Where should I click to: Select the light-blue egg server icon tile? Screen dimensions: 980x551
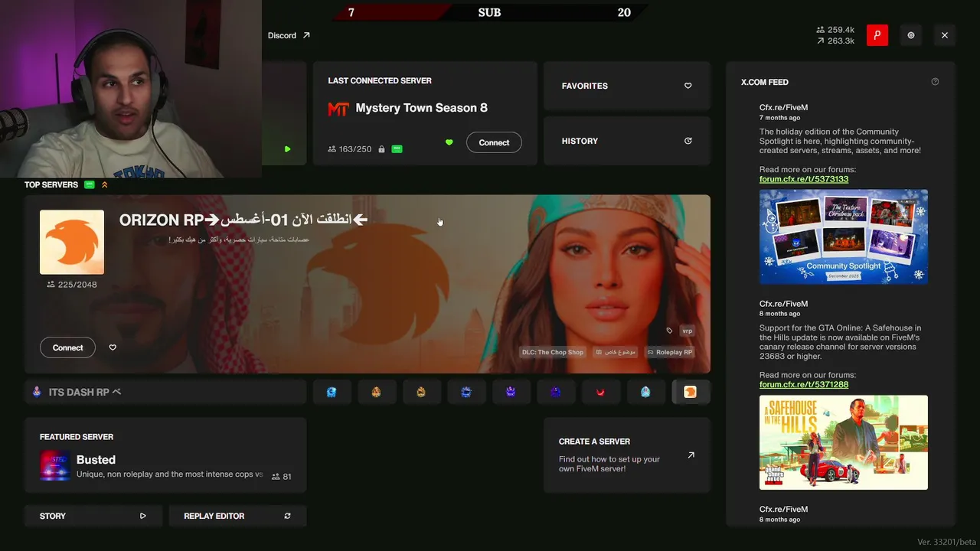click(645, 392)
